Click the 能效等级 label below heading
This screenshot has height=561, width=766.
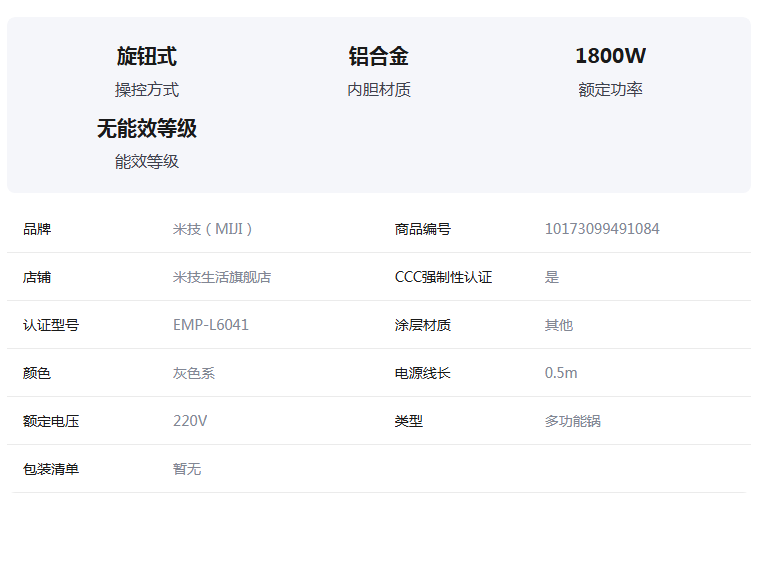tap(147, 162)
